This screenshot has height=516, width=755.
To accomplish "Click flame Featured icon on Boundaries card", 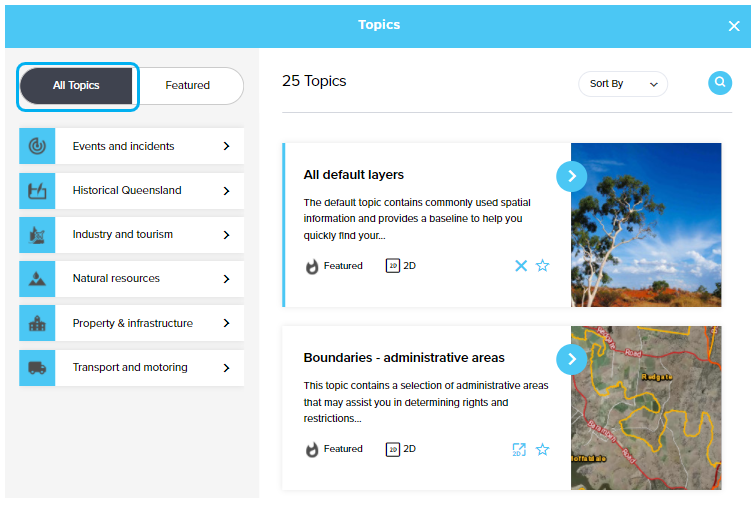I will pos(312,450).
